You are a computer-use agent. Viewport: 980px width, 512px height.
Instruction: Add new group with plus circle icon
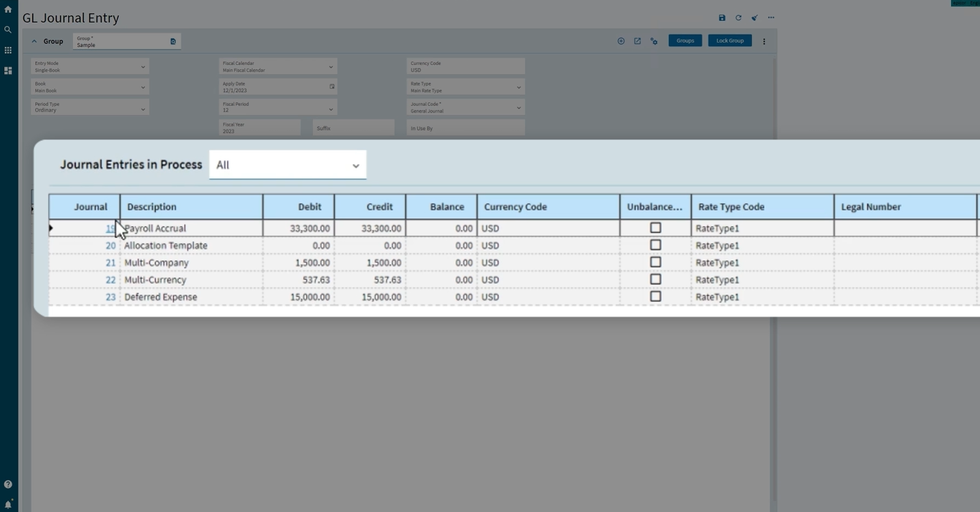pyautogui.click(x=621, y=41)
